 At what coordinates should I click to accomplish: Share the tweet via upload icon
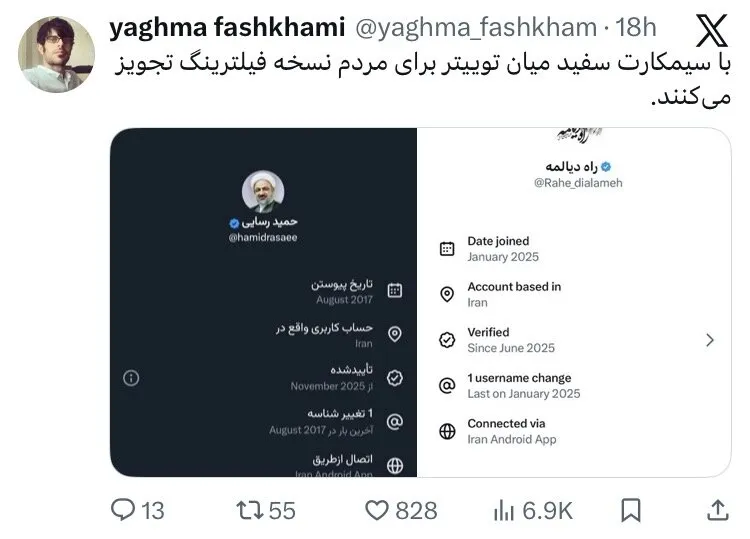(x=716, y=511)
